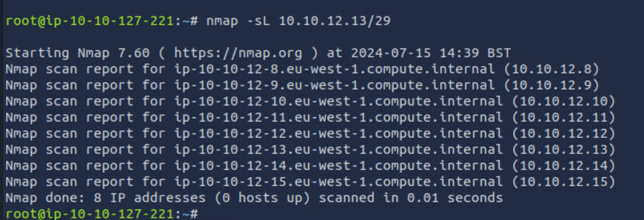Click the '2024-07-15 14:39 BST' timestamp

(x=430, y=54)
